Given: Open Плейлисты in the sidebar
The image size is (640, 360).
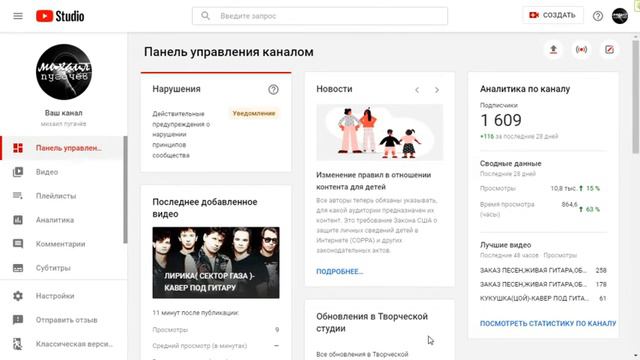Looking at the screenshot, I should (62, 196).
